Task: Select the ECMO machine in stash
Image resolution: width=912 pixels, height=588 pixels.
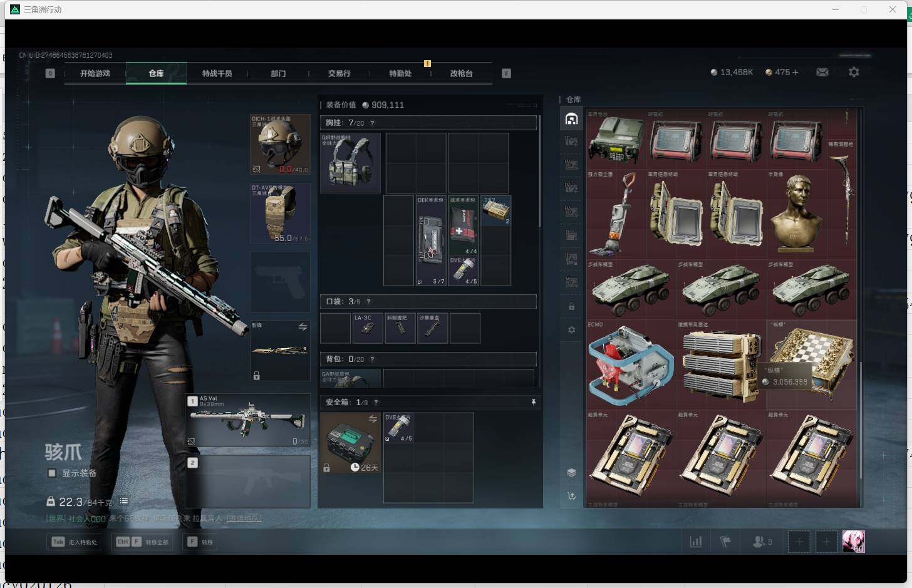Action: (x=631, y=364)
